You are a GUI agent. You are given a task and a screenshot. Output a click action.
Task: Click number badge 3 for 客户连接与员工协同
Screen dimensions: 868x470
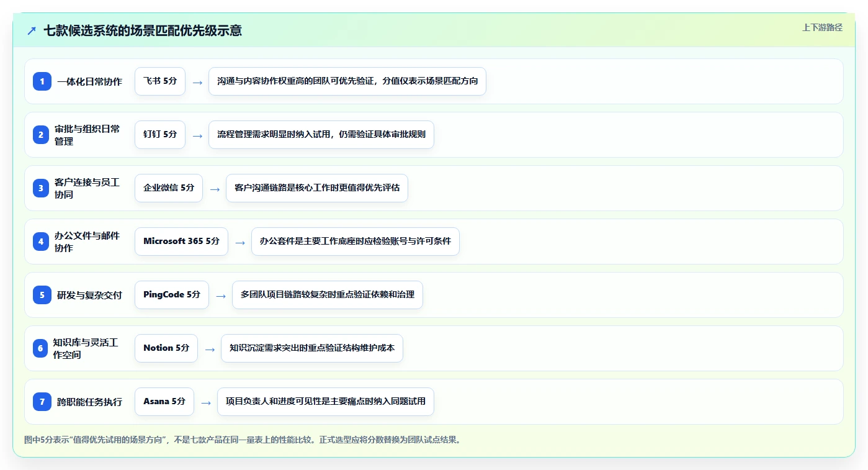tap(40, 188)
